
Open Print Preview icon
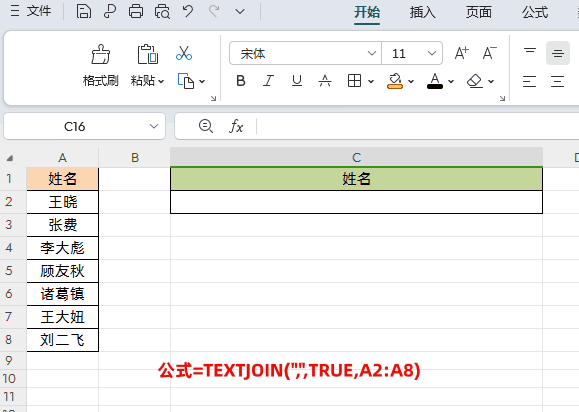coord(162,11)
